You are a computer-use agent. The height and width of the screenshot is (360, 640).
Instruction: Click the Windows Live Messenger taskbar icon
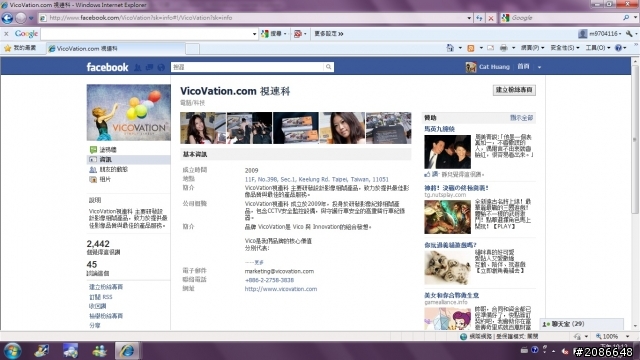(x=99, y=351)
